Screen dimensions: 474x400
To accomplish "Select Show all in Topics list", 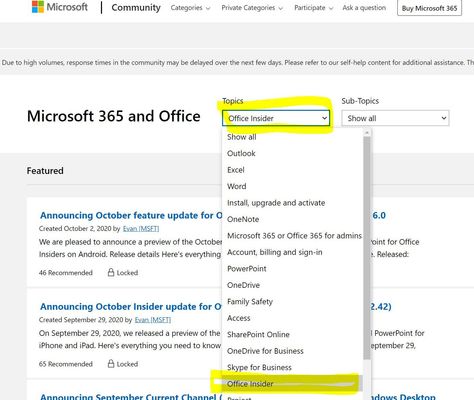I will (x=292, y=137).
